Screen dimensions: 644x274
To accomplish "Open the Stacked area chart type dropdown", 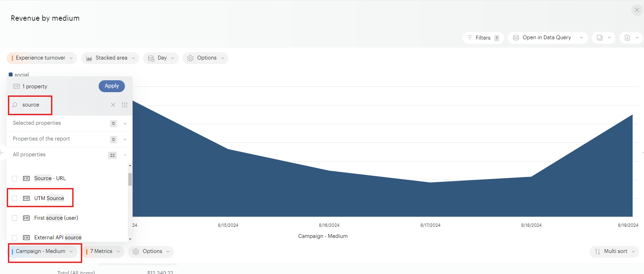I will (110, 58).
